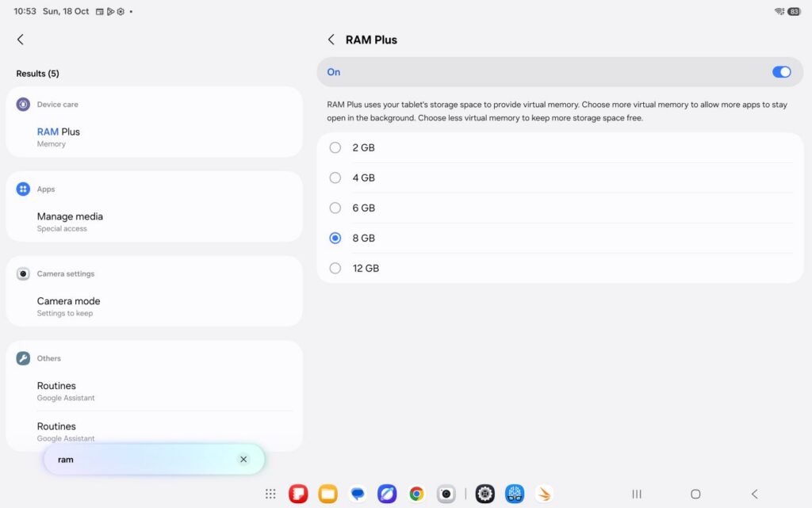Go back from the RAM Plus page
The height and width of the screenshot is (508, 812).
[331, 40]
